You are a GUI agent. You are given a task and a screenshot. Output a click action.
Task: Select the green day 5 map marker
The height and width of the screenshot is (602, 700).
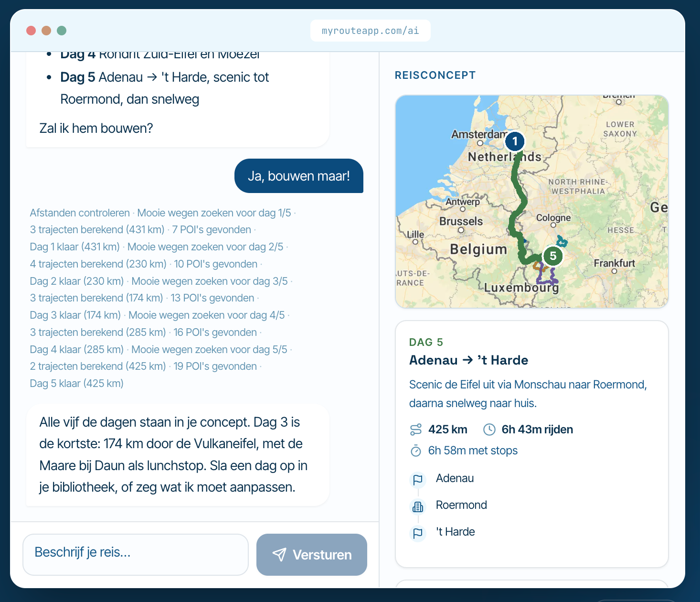click(553, 256)
